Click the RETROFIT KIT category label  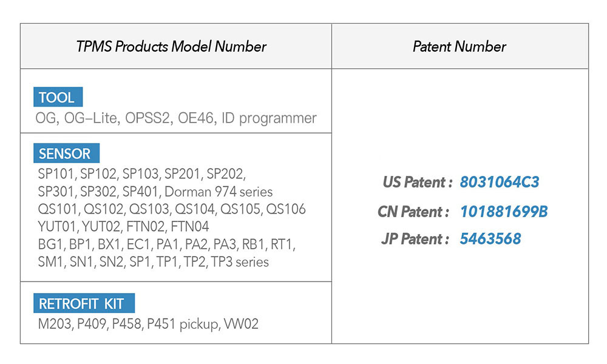coord(84,303)
